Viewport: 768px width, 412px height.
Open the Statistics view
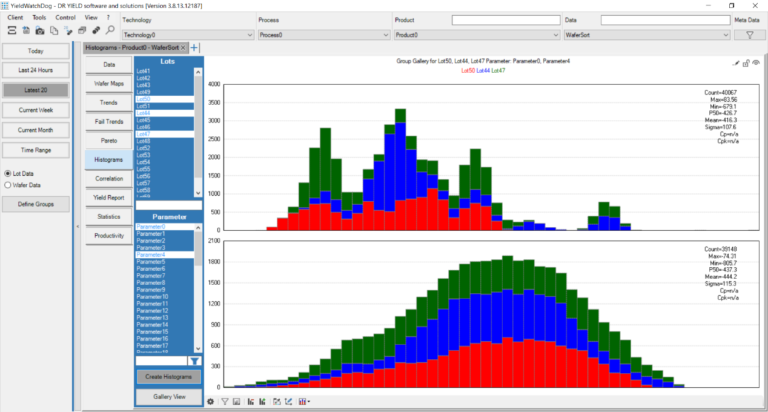(109, 217)
